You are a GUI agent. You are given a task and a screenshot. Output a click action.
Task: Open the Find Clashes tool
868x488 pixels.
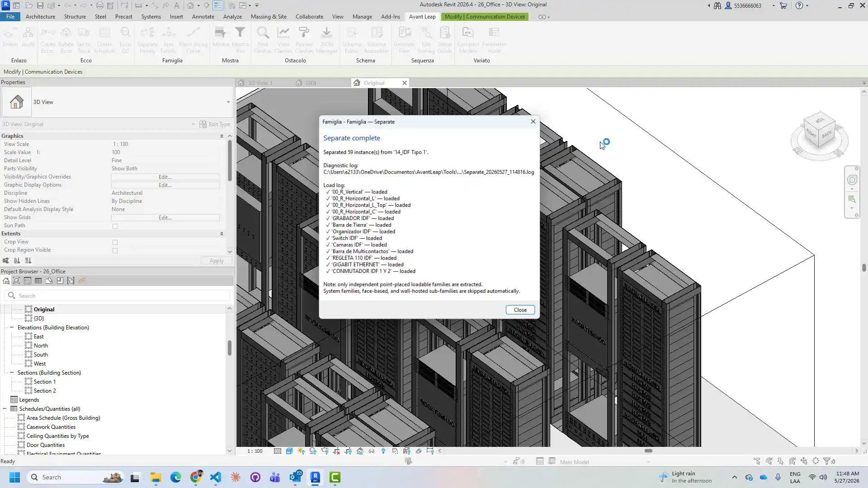point(263,40)
